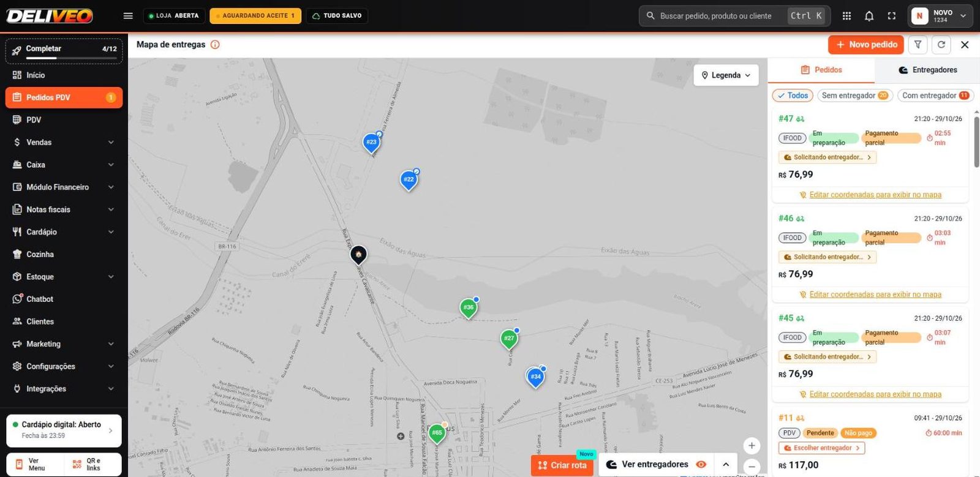
Task: Click Escolher entregador on order #11
Action: (x=822, y=448)
